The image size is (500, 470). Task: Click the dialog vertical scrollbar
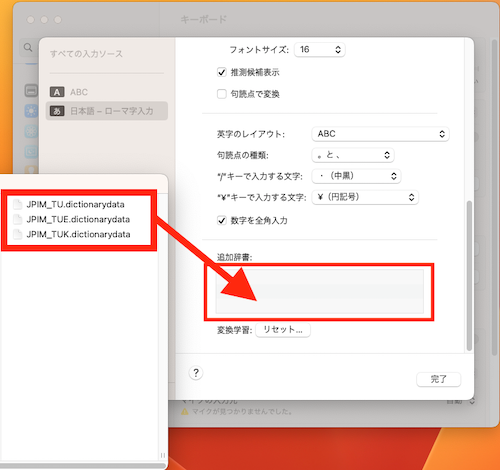pyautogui.click(x=469, y=275)
